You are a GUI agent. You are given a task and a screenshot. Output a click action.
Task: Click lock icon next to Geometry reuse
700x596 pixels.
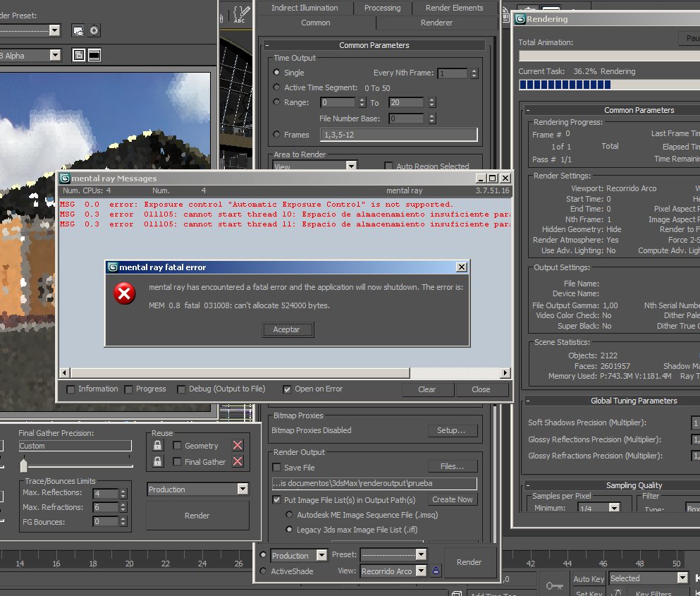tap(158, 446)
